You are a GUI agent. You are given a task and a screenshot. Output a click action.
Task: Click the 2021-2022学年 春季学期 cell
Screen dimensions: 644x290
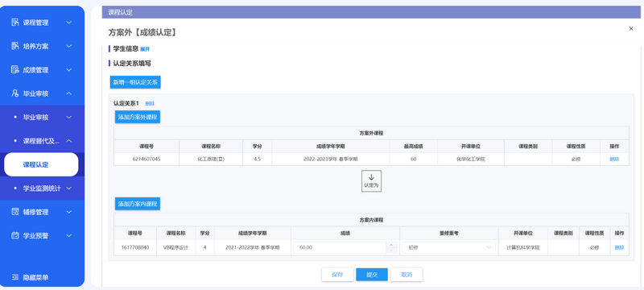pyautogui.click(x=253, y=247)
